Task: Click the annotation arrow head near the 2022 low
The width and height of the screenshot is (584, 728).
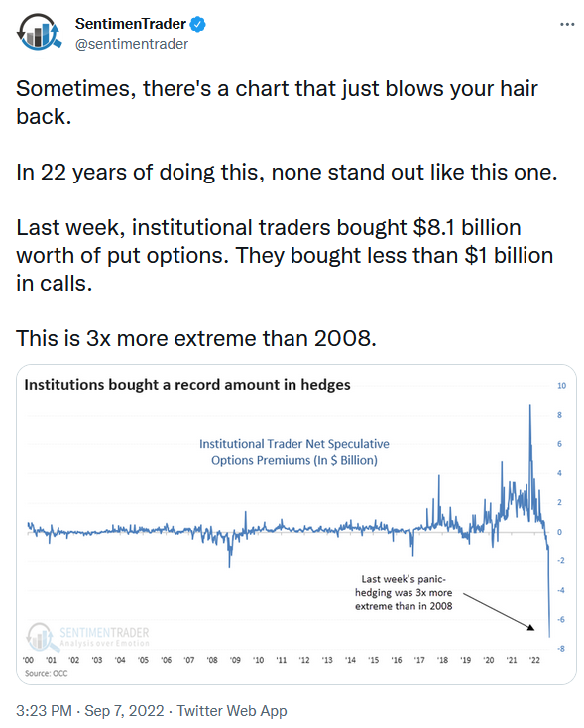Action: tap(530, 627)
